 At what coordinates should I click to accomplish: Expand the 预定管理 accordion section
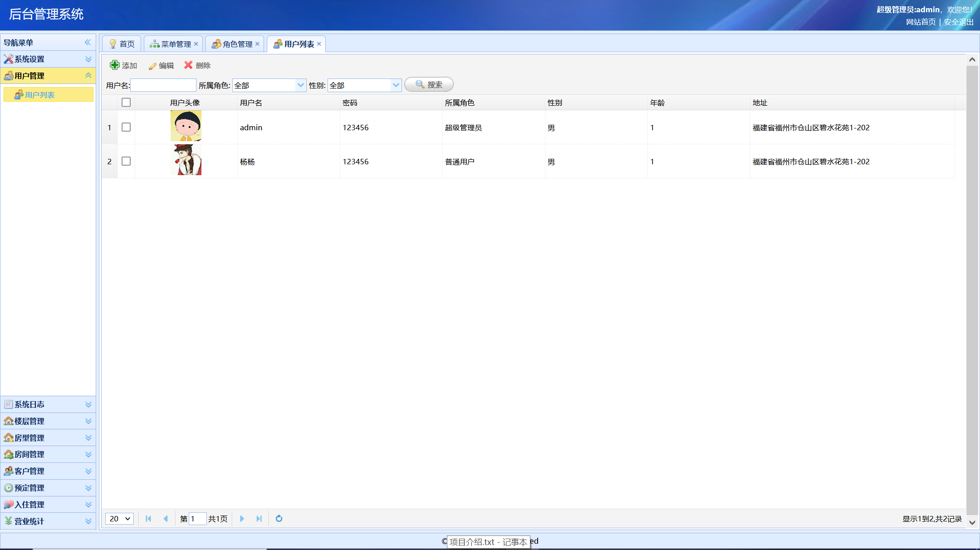[x=88, y=488]
